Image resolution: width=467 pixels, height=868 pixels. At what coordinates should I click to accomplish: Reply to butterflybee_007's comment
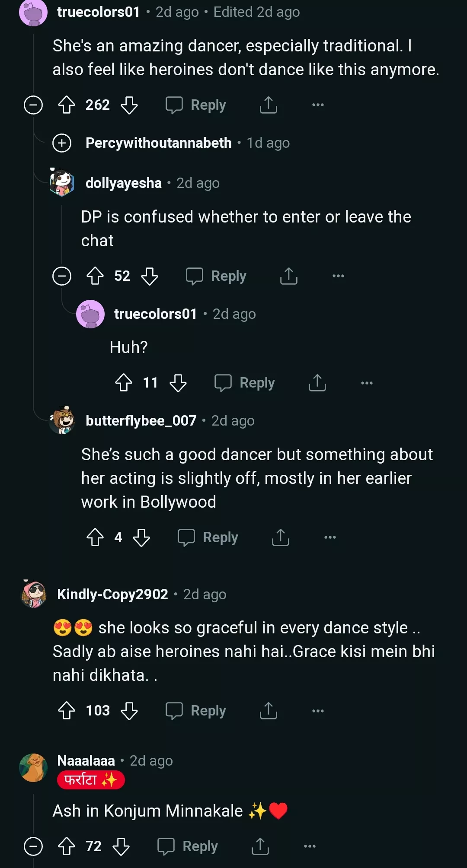pos(208,537)
